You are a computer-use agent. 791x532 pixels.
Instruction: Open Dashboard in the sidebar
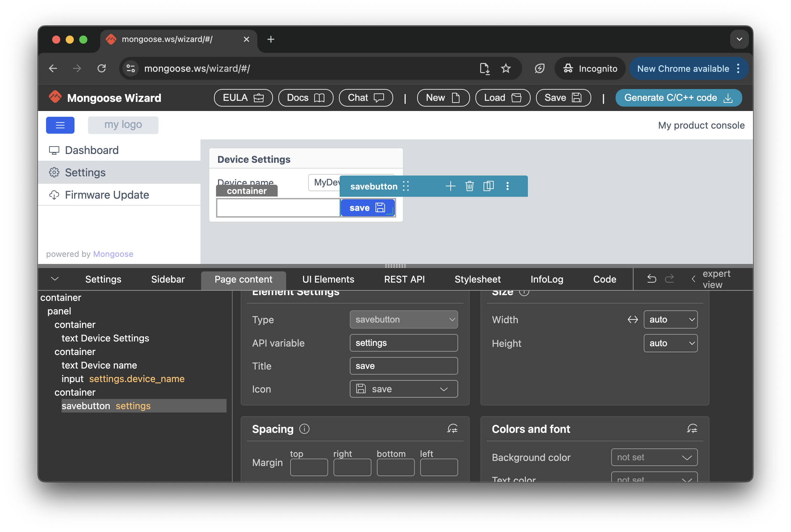[x=119, y=150]
